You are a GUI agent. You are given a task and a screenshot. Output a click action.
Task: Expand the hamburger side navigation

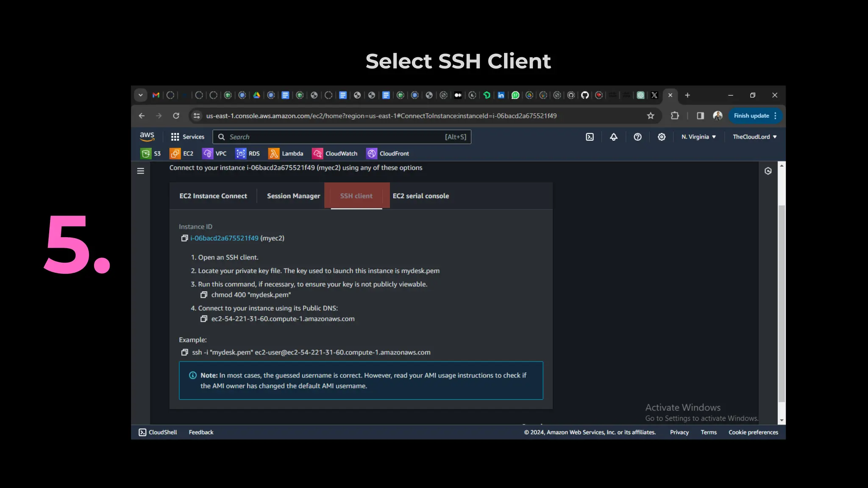click(x=141, y=171)
